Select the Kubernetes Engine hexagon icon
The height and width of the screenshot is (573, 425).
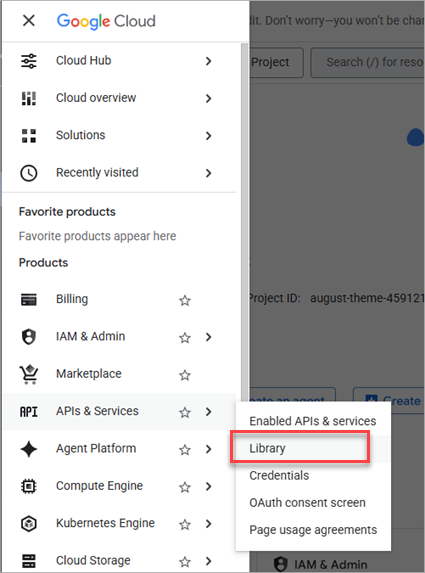29,524
